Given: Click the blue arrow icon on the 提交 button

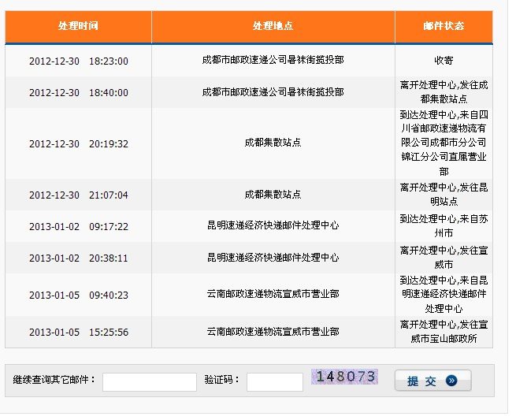Looking at the screenshot, I should [x=451, y=381].
